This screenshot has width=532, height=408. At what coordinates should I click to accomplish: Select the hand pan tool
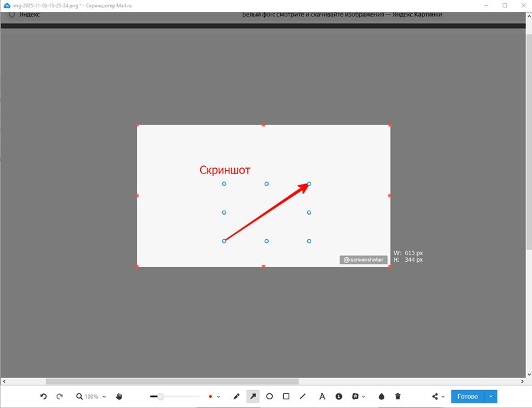click(x=119, y=397)
